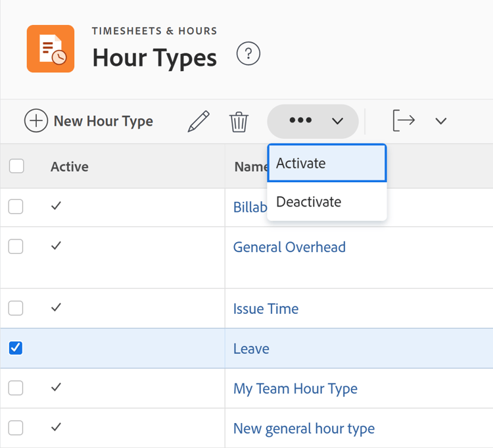The width and height of the screenshot is (493, 448).
Task: Select the Issue Time row checkbox
Action: (16, 308)
